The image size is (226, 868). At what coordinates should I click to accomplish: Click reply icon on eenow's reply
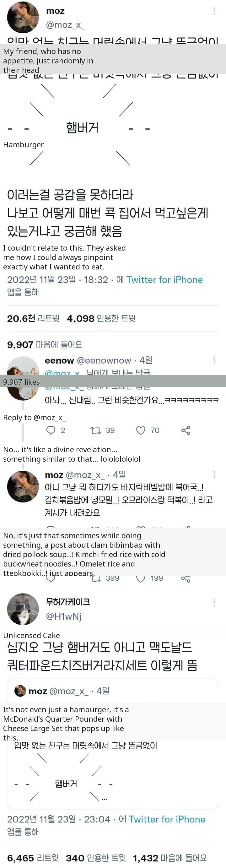[51, 430]
